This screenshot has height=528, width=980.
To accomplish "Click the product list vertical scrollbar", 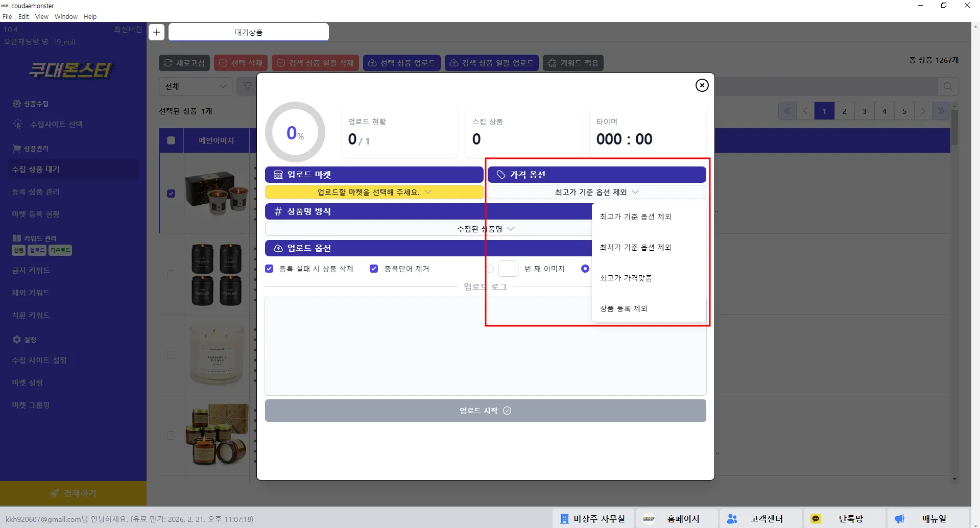I will (x=954, y=128).
